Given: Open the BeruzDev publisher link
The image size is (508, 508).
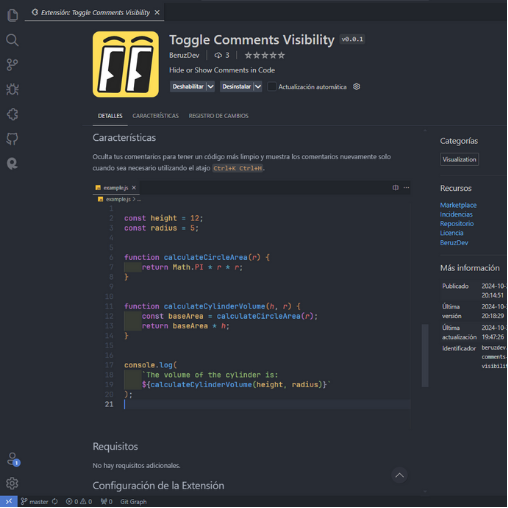Looking at the screenshot, I should [x=184, y=55].
